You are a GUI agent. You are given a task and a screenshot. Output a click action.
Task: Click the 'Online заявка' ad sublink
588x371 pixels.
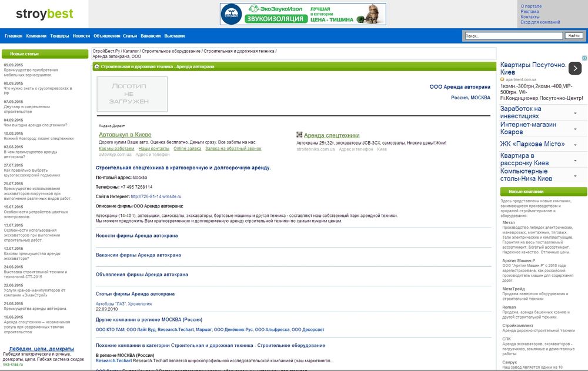click(x=187, y=149)
